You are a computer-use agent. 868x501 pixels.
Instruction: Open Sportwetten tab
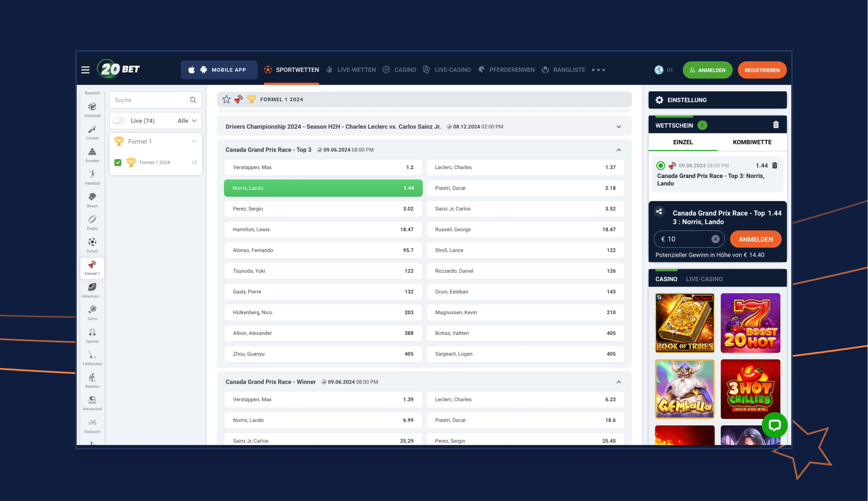click(x=291, y=70)
